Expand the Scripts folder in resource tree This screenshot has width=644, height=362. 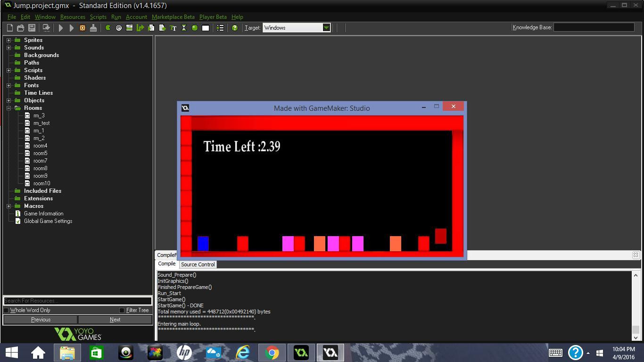coord(8,70)
